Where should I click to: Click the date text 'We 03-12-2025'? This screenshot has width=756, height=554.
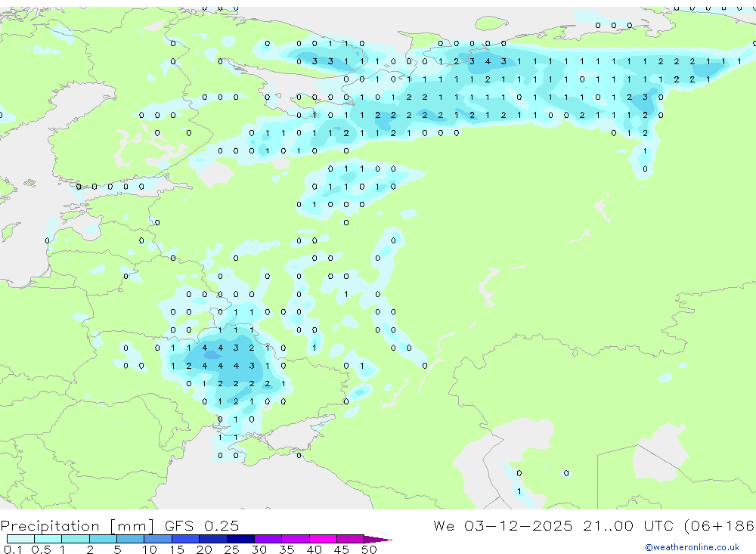503,525
